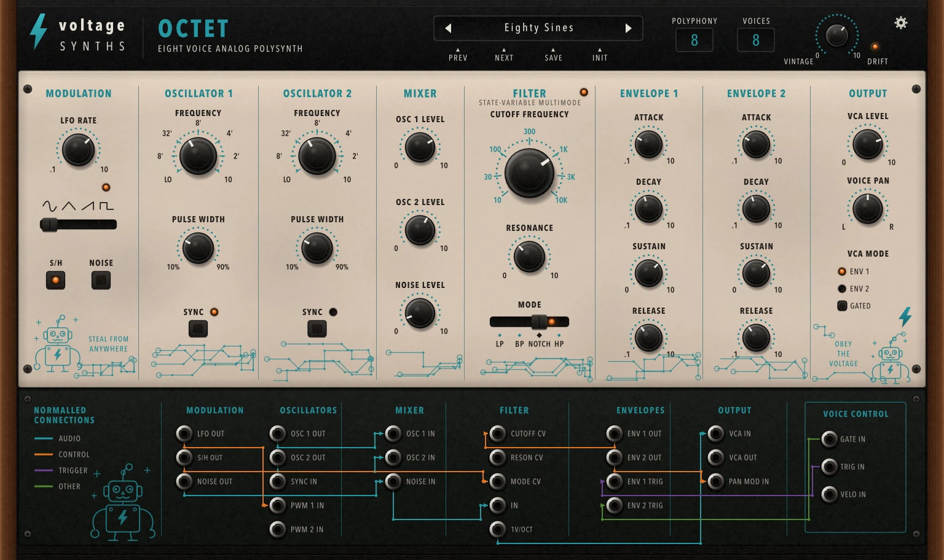The width and height of the screenshot is (944, 560).
Task: Click the CUTOFF FREQUENCY knob
Action: pos(529,173)
